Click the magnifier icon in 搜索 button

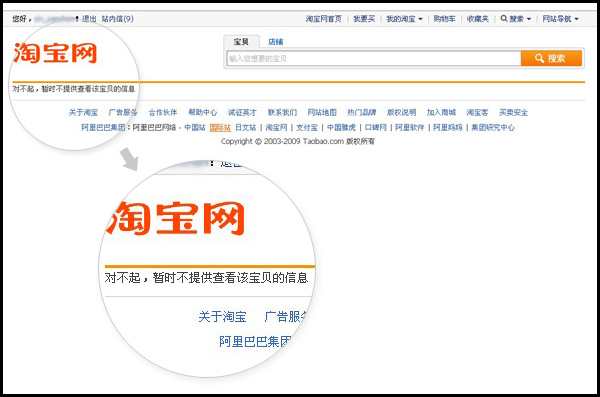point(540,58)
